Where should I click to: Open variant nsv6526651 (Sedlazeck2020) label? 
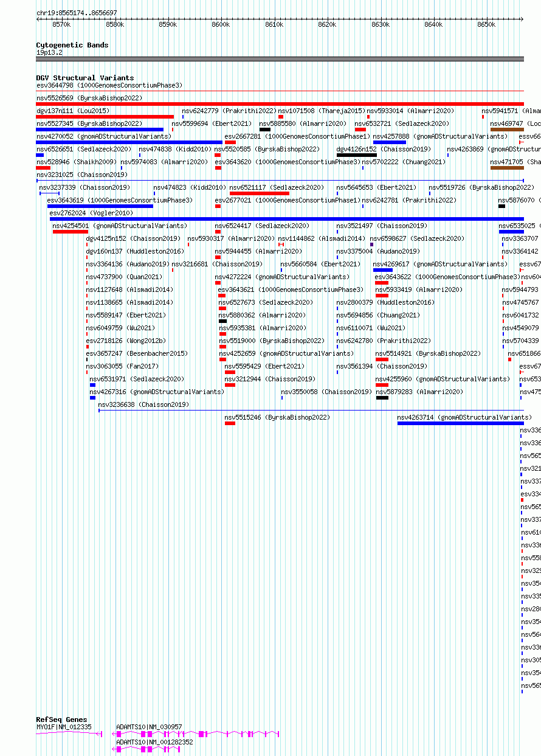click(x=83, y=150)
